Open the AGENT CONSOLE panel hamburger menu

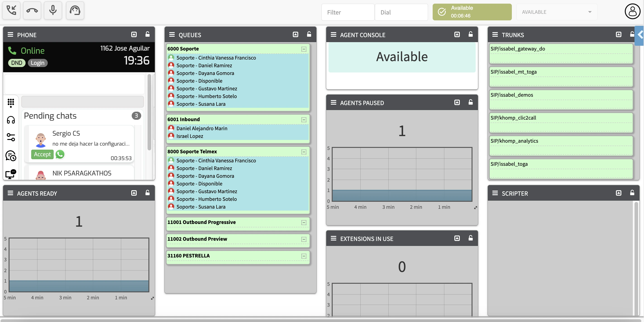(x=334, y=34)
